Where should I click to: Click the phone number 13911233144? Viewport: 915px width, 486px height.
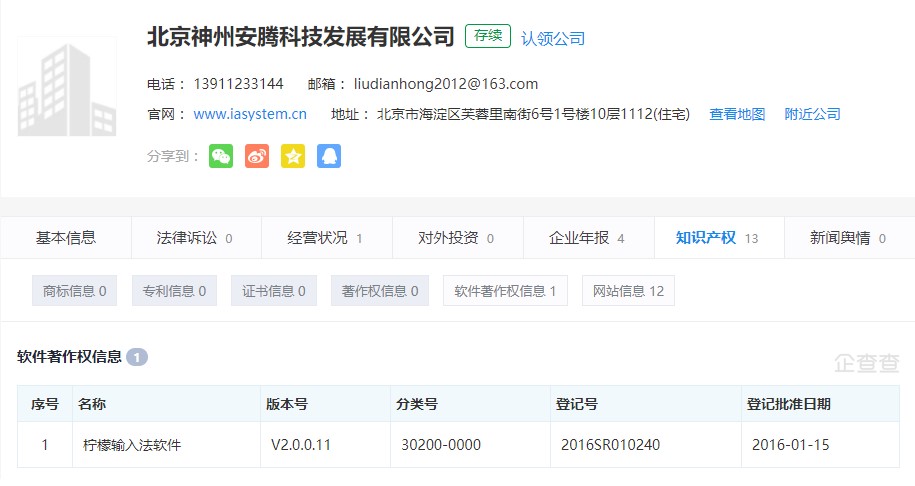tap(238, 84)
